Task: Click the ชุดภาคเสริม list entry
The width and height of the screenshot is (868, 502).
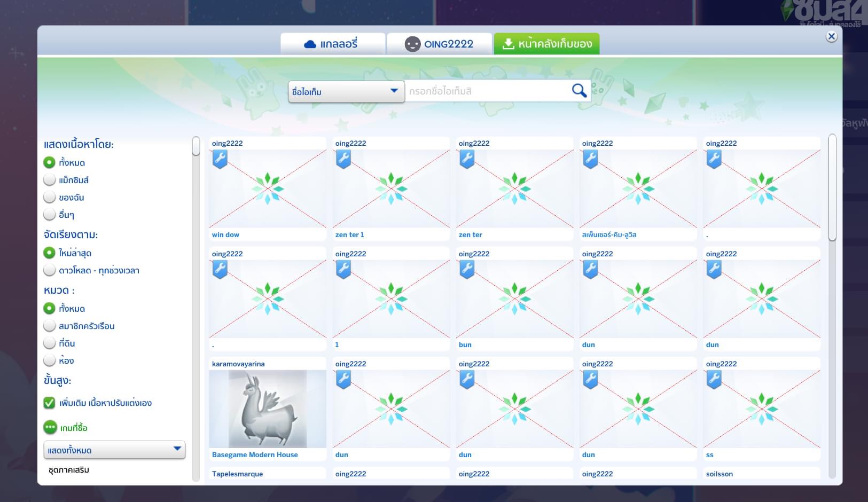Action: 69,470
